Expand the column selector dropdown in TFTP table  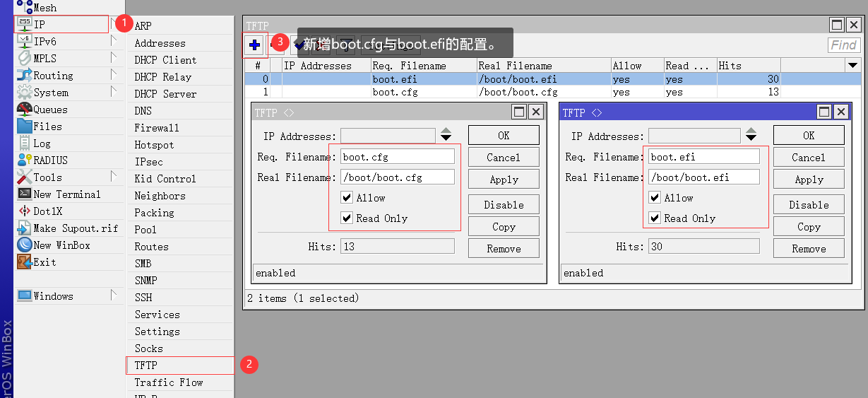(x=852, y=65)
